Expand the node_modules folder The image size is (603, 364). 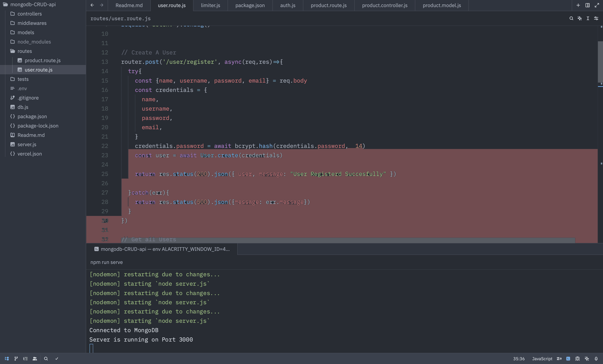(43, 42)
